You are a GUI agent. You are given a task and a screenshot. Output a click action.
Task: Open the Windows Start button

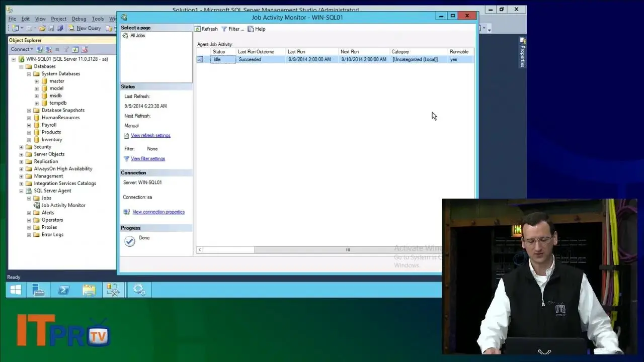[x=16, y=290]
